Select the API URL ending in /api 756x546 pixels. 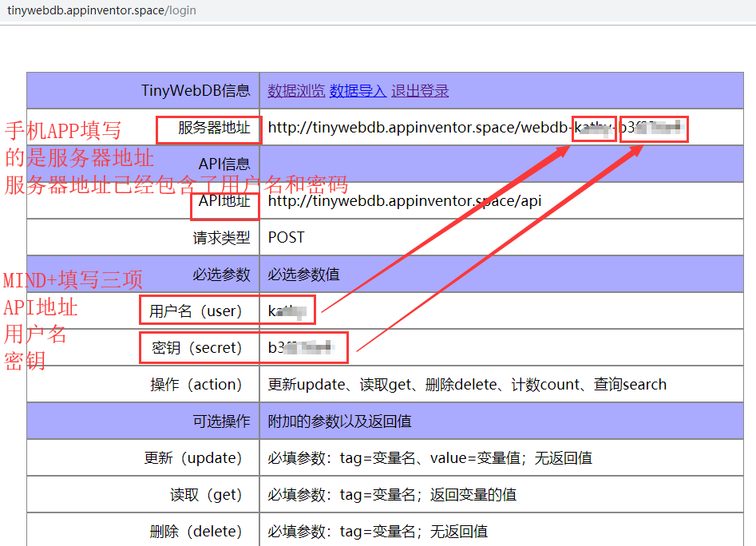tap(405, 200)
